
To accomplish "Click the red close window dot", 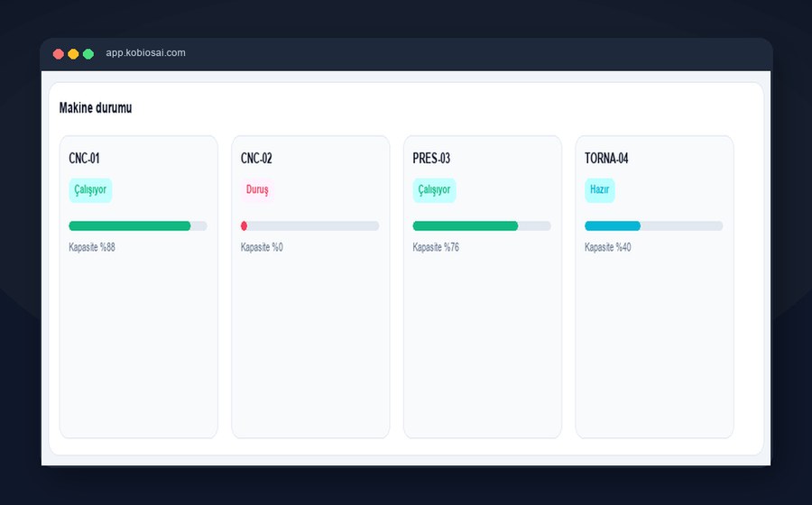I will pos(59,54).
